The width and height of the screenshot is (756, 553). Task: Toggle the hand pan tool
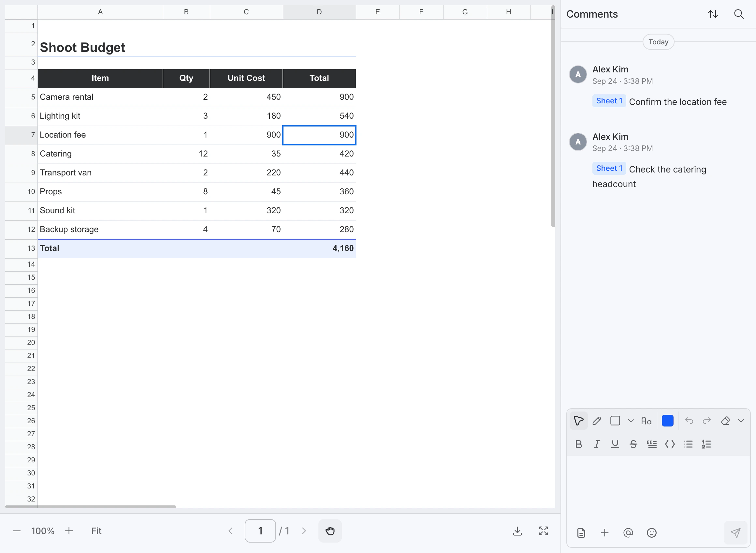[x=330, y=531]
